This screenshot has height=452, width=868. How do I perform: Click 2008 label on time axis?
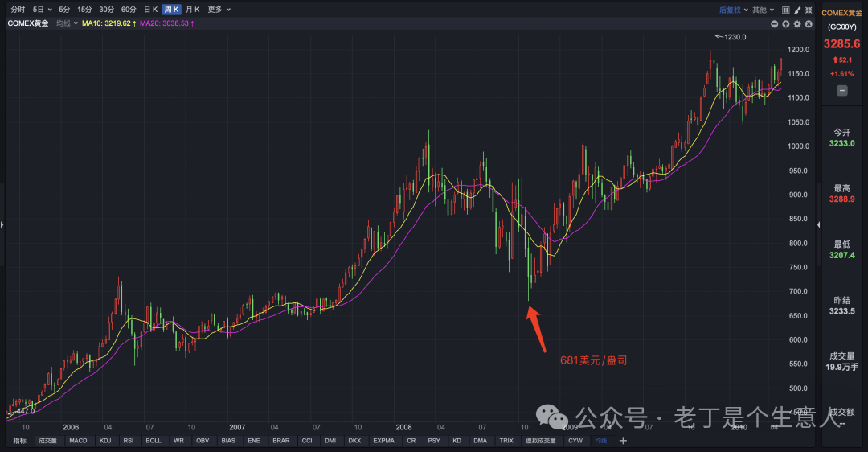tap(403, 428)
